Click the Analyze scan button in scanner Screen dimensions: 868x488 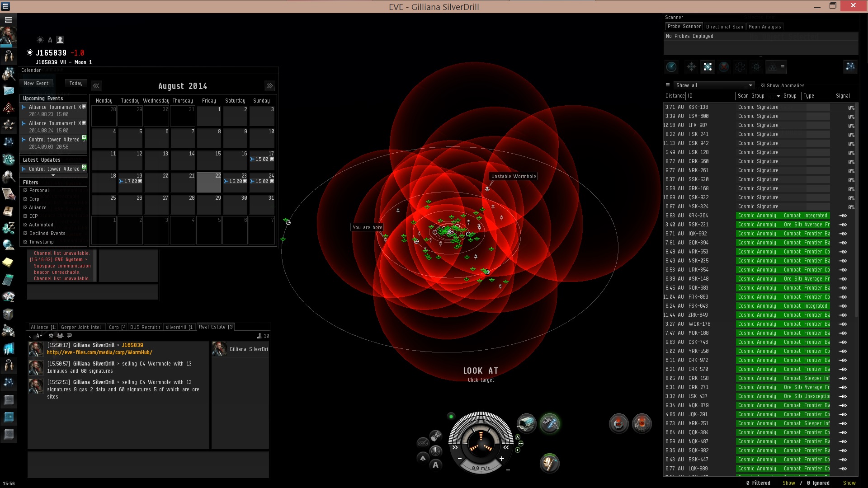pos(671,67)
